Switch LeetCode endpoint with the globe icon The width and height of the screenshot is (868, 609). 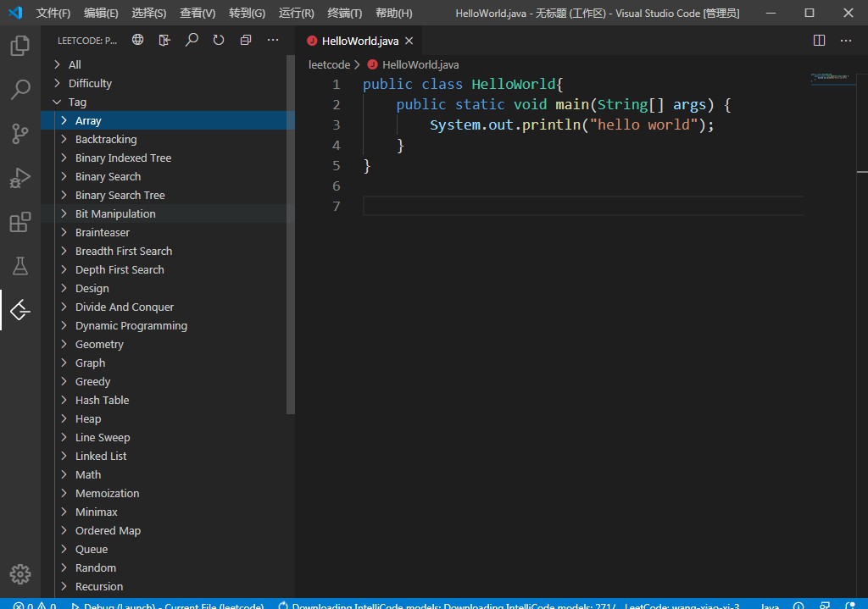(138, 40)
